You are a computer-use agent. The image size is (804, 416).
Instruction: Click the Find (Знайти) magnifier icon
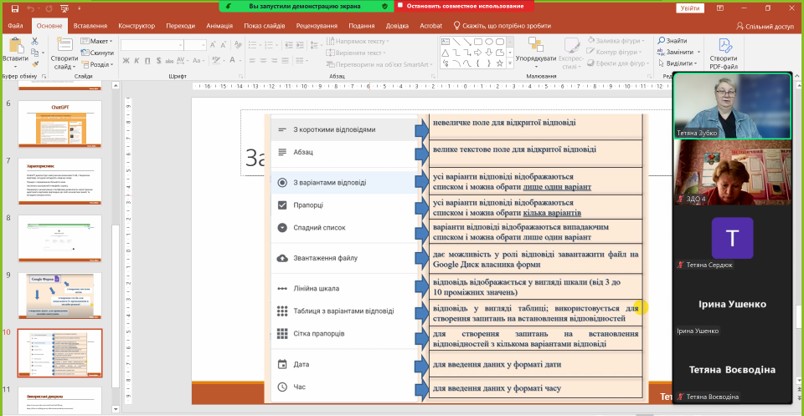661,41
